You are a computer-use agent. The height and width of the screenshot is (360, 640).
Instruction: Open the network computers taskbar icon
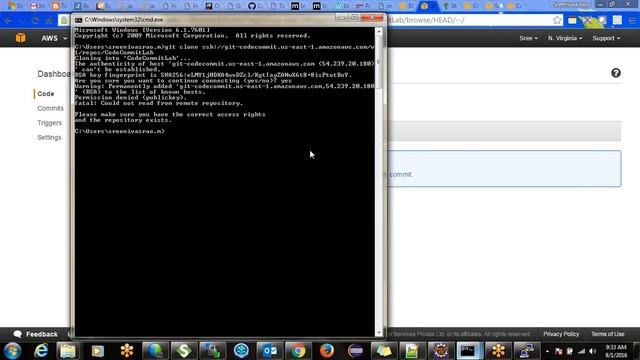point(526,351)
